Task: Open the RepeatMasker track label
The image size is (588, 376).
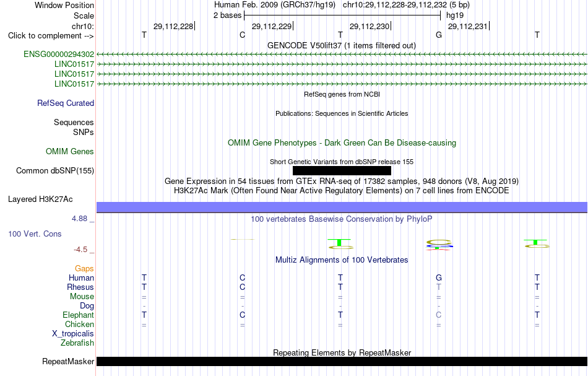Action: [x=68, y=361]
